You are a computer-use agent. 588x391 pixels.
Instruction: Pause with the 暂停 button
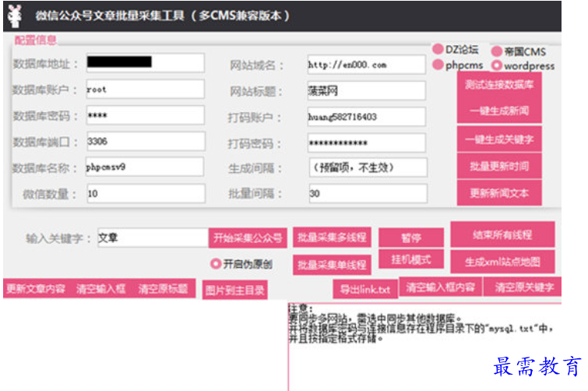tap(411, 238)
